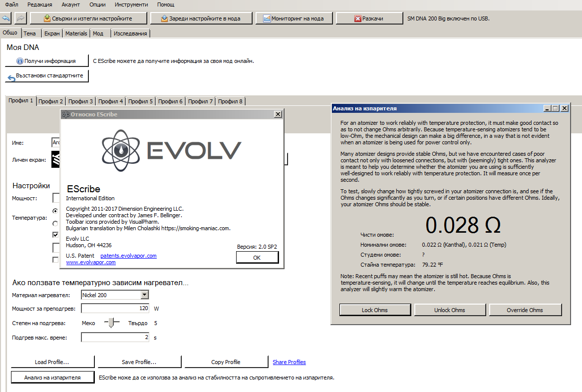Open Мониторинг на мода chart icon
The width and height of the screenshot is (582, 392).
pyautogui.click(x=267, y=18)
